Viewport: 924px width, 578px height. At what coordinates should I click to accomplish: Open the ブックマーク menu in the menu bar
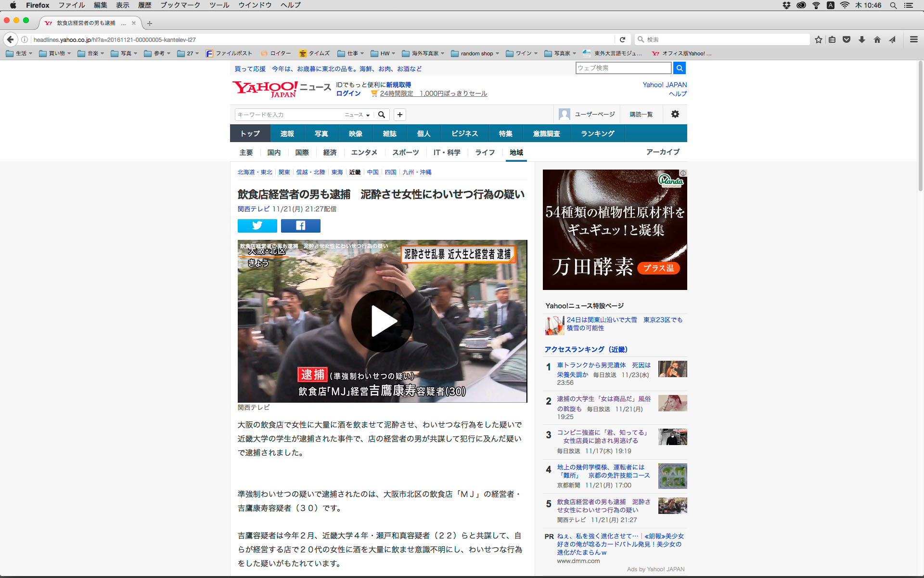point(180,5)
